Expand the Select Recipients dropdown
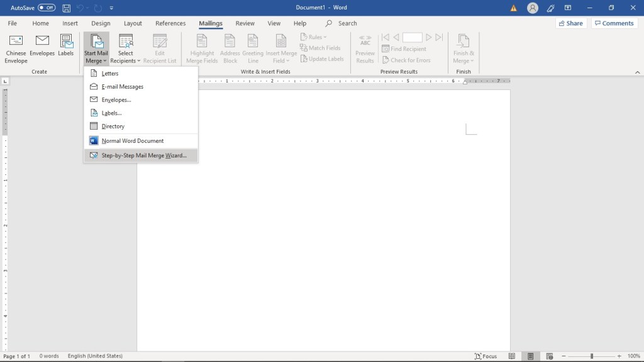 point(126,49)
